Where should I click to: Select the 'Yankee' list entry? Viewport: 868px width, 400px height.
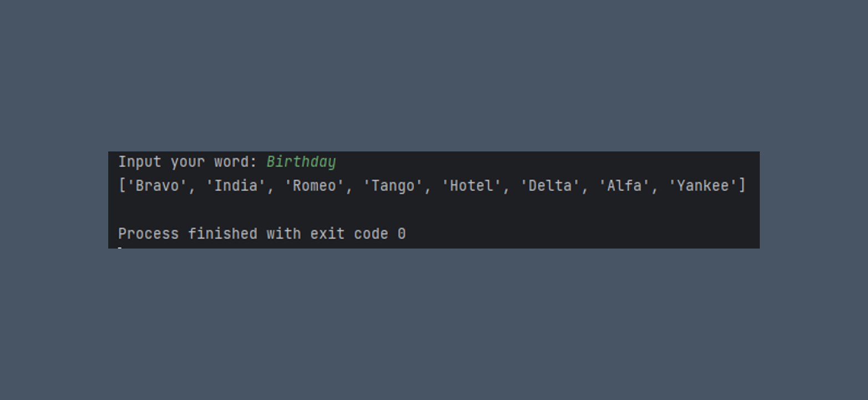click(703, 186)
